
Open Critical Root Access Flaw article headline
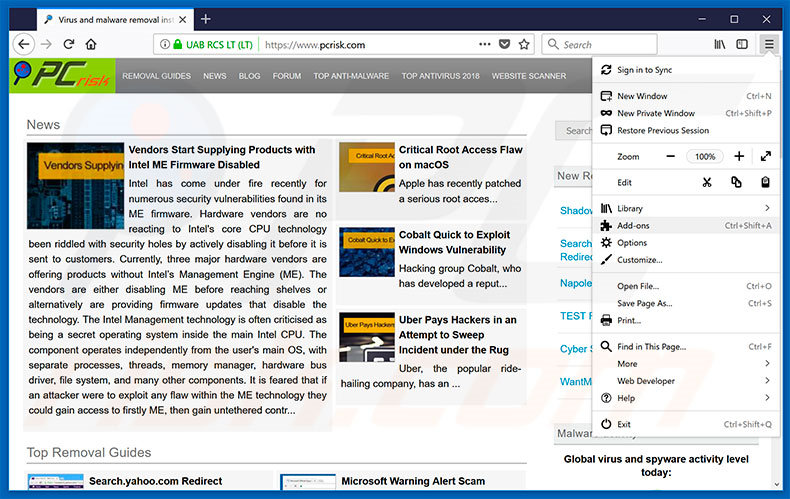460,157
